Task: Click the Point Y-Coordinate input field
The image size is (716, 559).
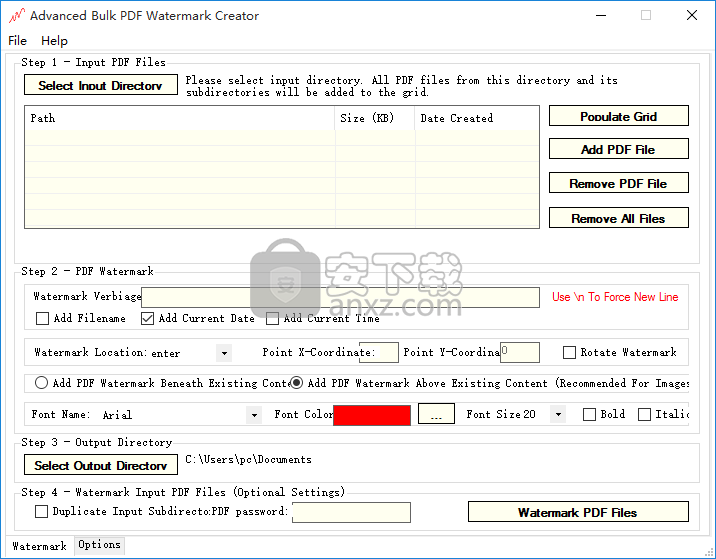Action: pyautogui.click(x=520, y=353)
